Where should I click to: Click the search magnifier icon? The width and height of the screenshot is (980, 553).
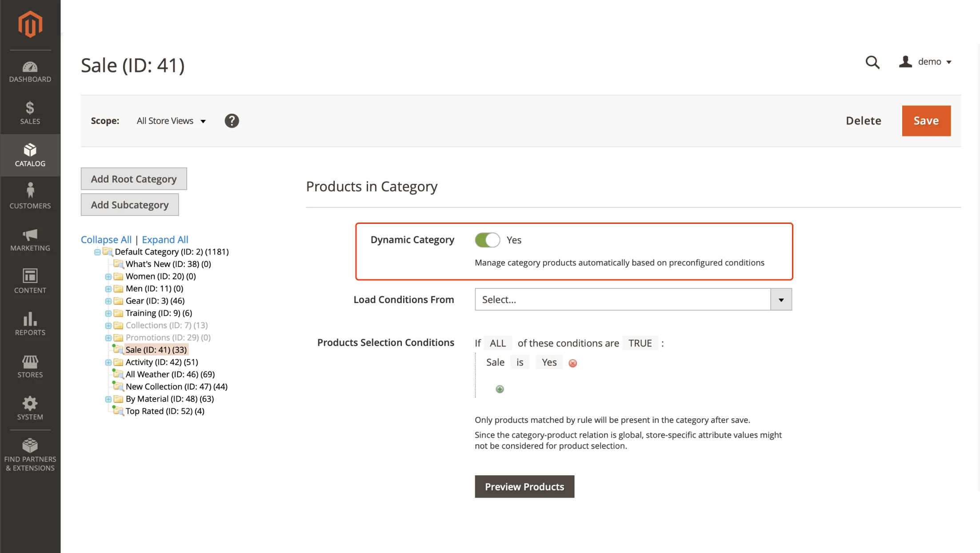point(872,62)
